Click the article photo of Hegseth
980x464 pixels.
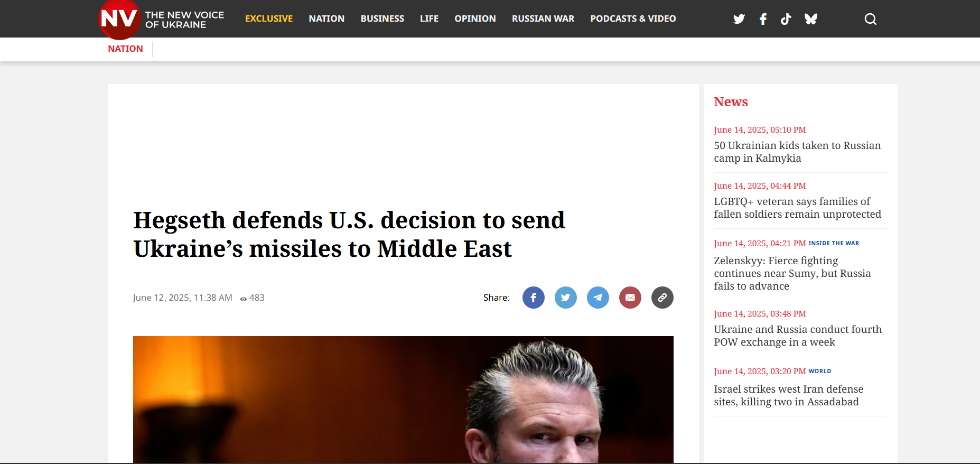click(403, 400)
